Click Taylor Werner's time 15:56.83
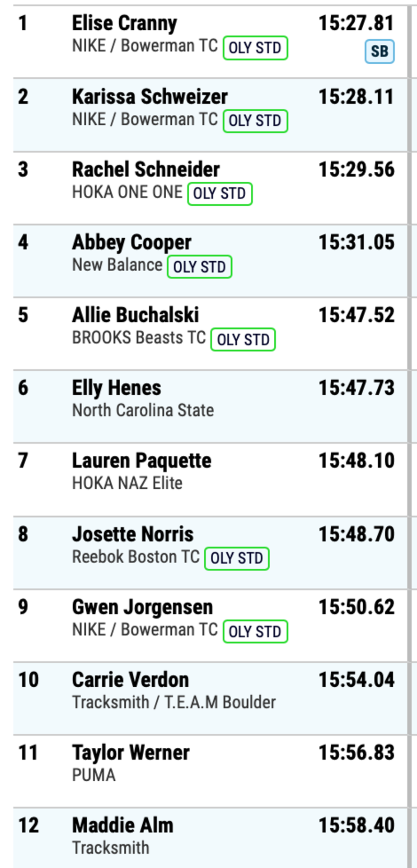 pos(356,752)
